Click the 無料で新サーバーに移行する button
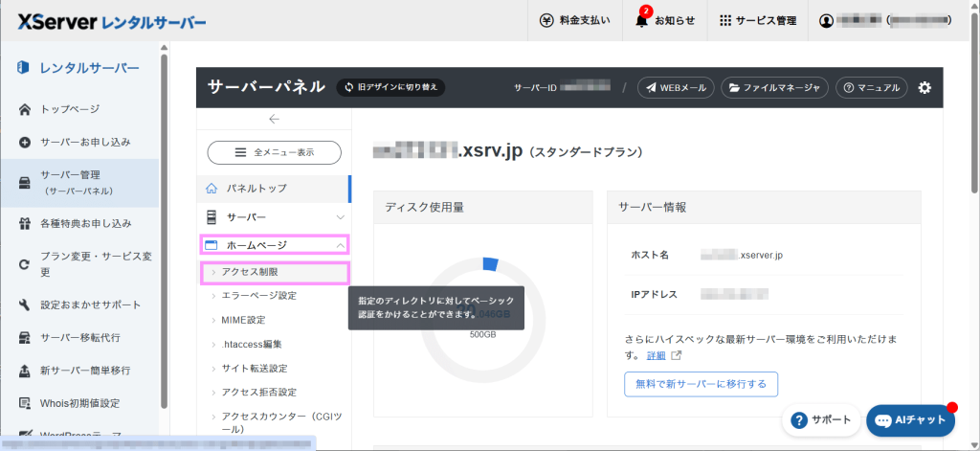Image resolution: width=980 pixels, height=451 pixels. (x=701, y=384)
